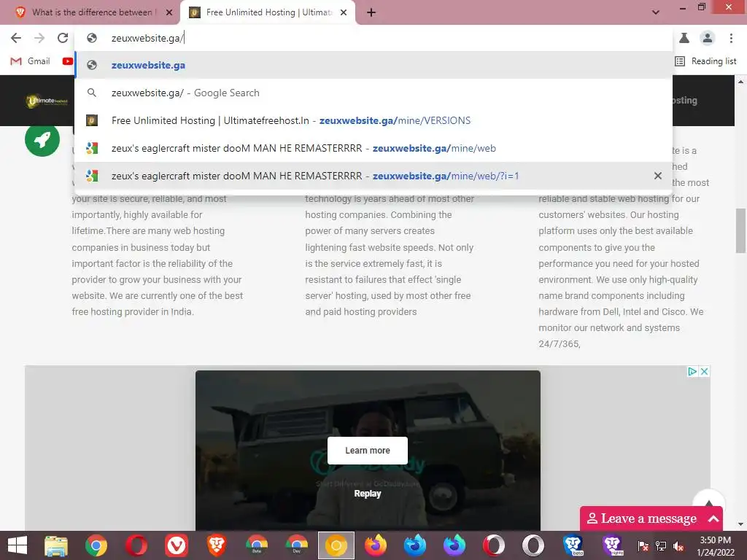Launch Opera Developer (gray) from taskbar

point(533,545)
